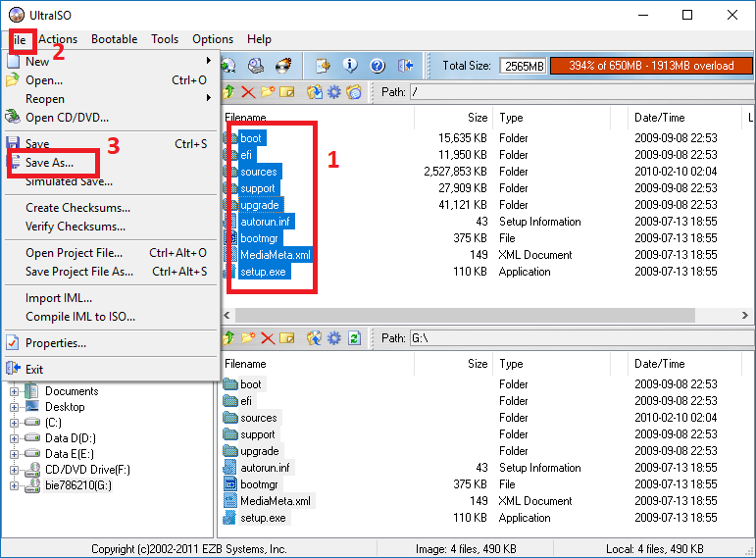
Task: Sort the image pane by the Type column
Action: click(x=551, y=118)
